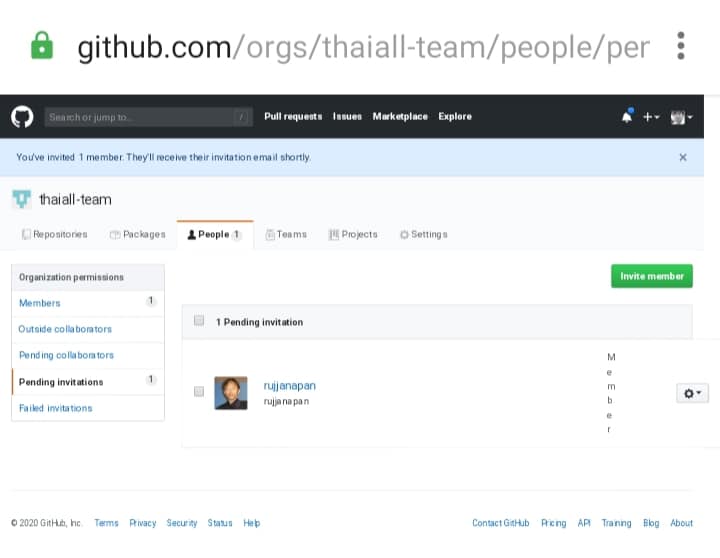Click the green padlock security icon
Image resolution: width=720 pixels, height=558 pixels.
coord(41,46)
